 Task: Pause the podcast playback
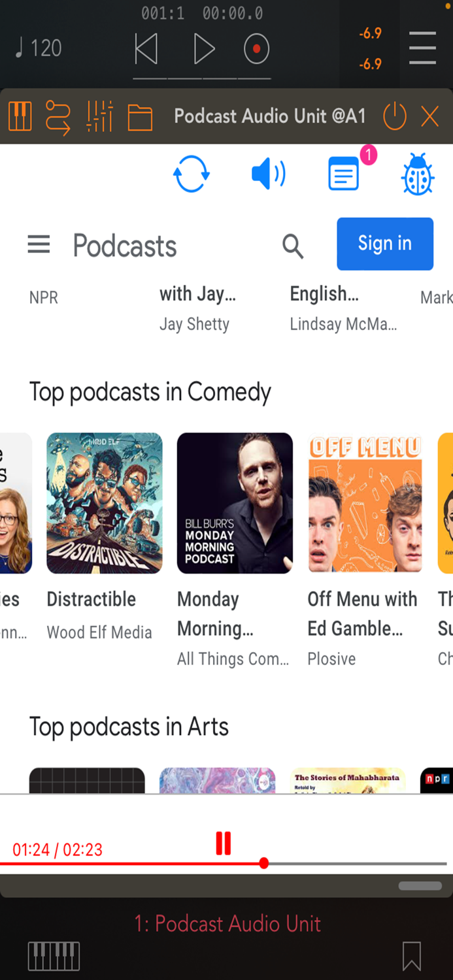point(224,843)
